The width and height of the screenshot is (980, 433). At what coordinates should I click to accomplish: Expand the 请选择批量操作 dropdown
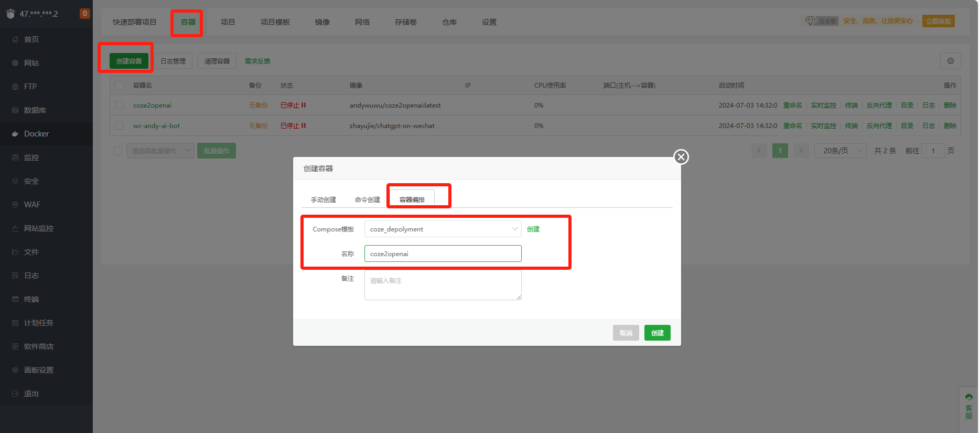[160, 151]
